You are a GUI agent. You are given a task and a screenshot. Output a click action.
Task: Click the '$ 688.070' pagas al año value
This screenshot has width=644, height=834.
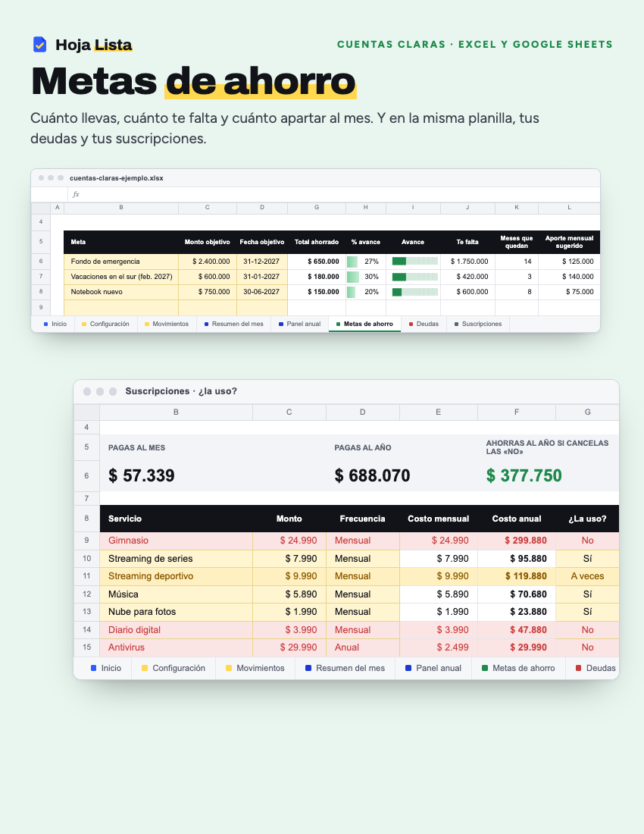pos(372,475)
